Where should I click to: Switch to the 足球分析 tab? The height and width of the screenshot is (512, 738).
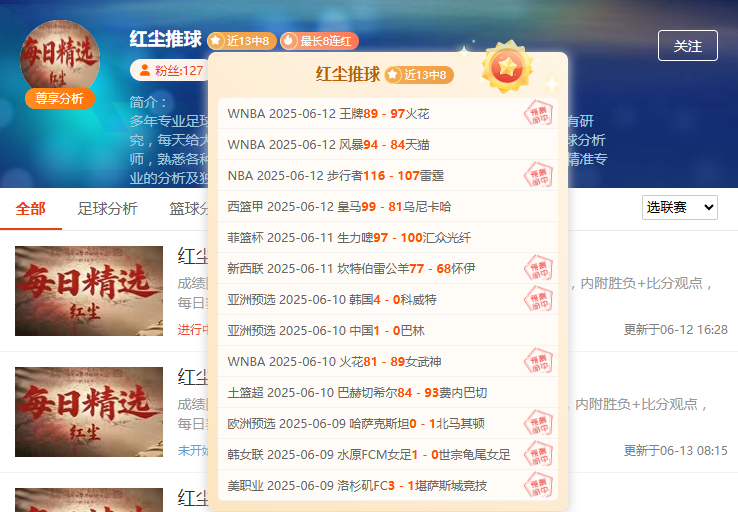107,208
